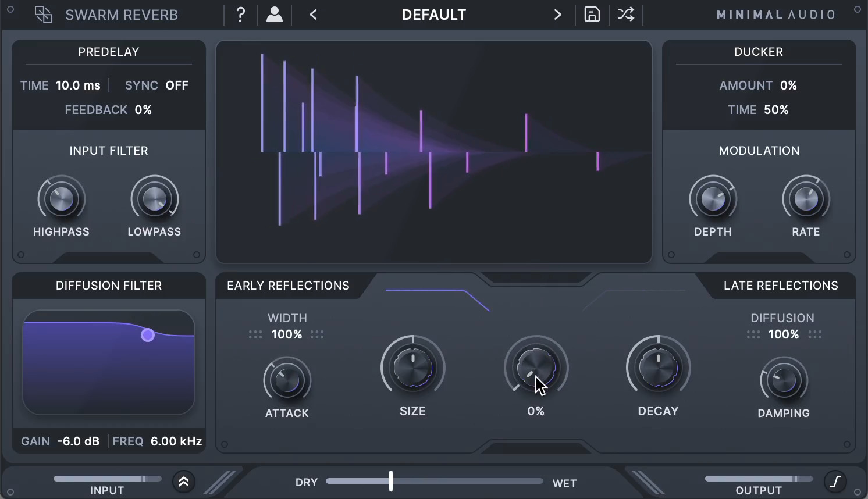Toggle predelay SYNC off value

pyautogui.click(x=176, y=85)
